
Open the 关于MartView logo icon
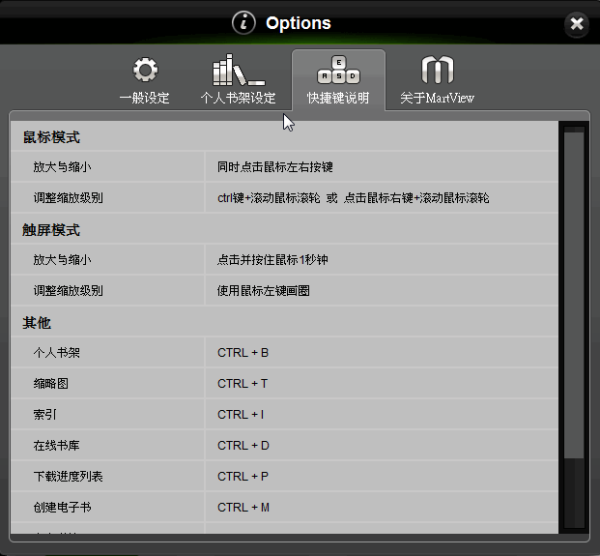437,70
